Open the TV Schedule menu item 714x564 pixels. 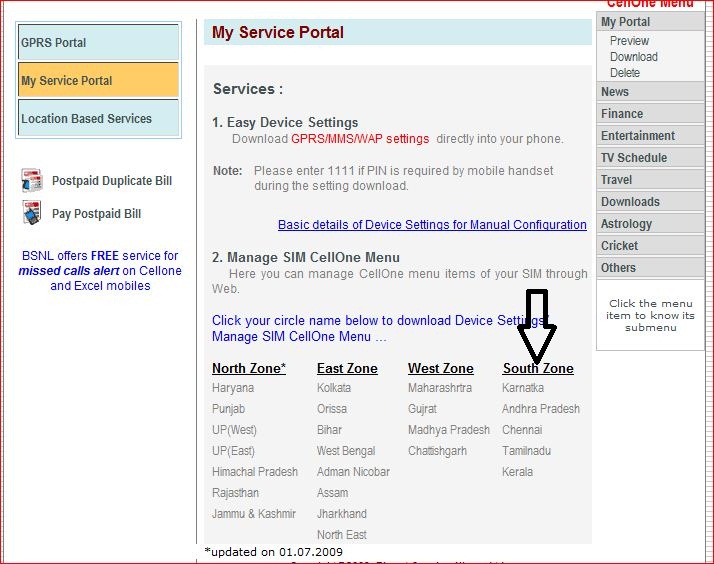(650, 158)
